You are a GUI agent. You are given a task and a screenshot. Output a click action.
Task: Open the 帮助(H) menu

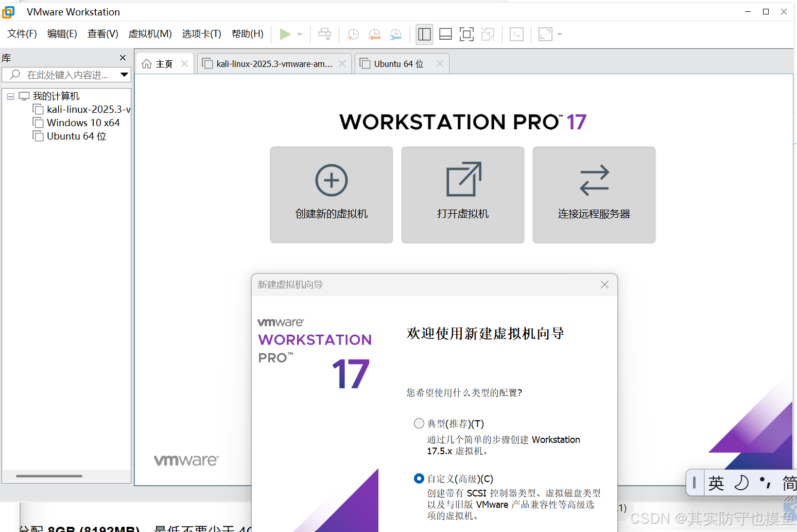248,33
